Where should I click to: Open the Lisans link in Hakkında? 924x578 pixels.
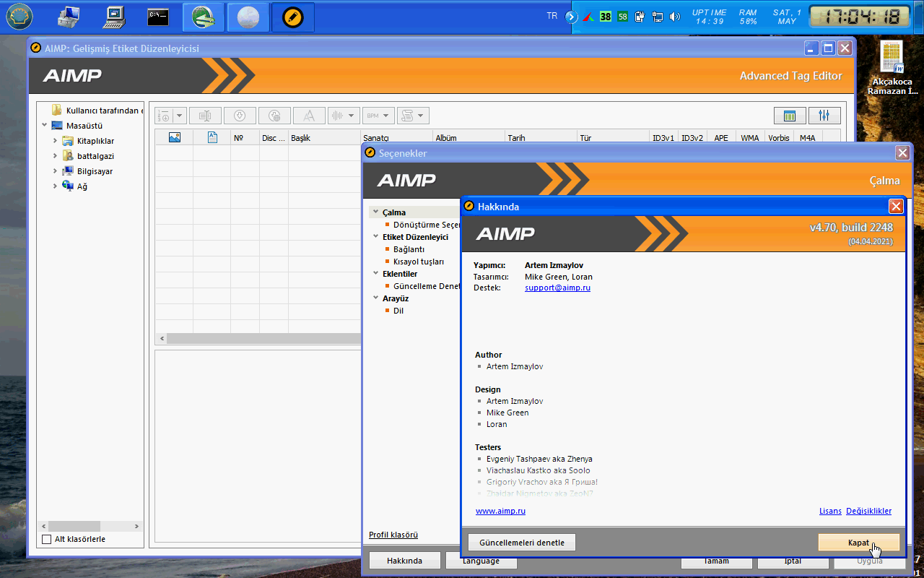pyautogui.click(x=830, y=511)
